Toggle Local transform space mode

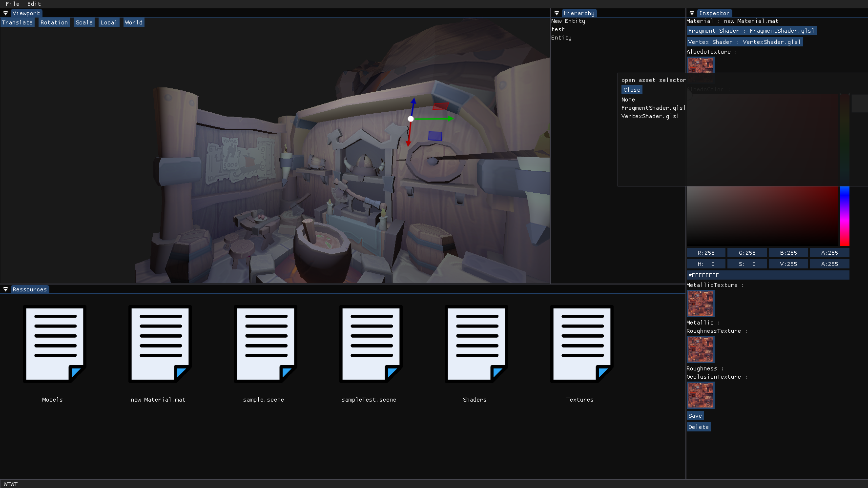pos(108,22)
